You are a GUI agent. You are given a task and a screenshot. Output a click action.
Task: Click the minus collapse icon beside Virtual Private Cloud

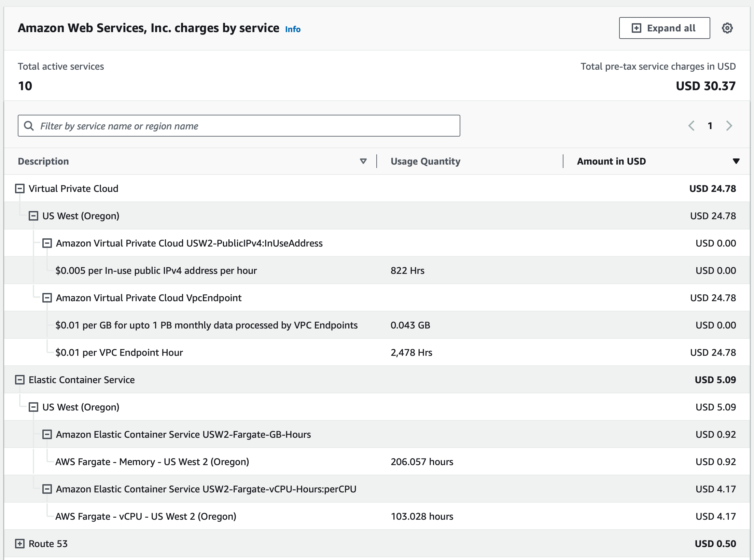tap(19, 188)
